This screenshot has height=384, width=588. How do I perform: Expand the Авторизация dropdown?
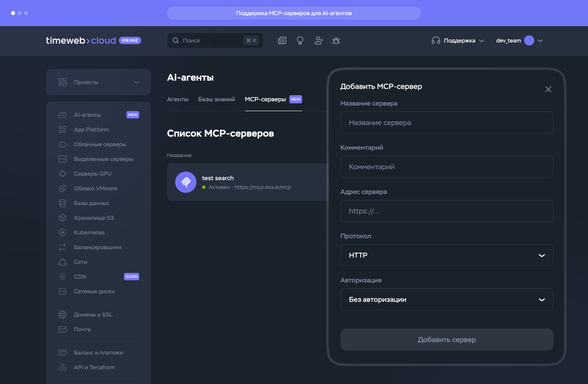(447, 299)
